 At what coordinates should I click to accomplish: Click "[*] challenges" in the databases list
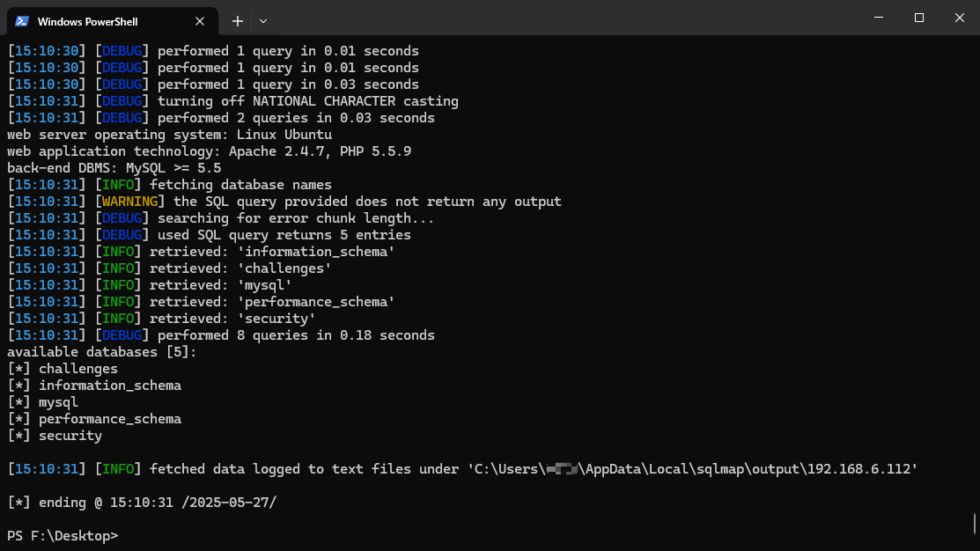tap(63, 369)
